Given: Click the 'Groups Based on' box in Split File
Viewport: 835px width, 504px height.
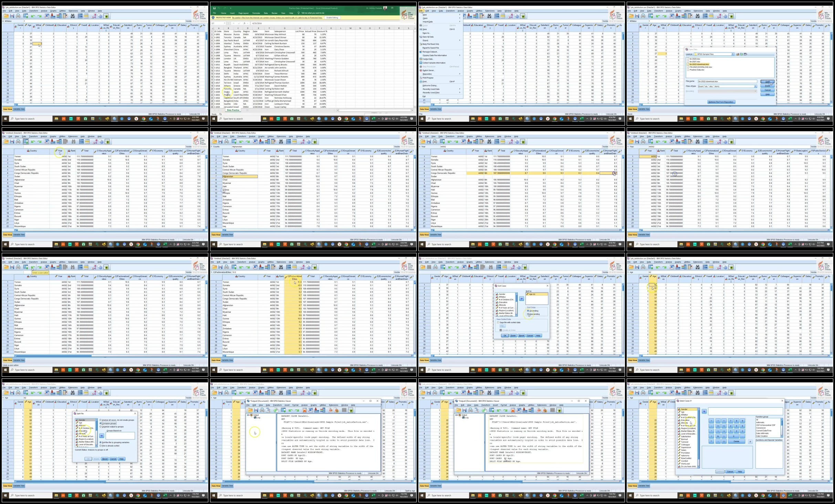Looking at the screenshot, I should click(x=120, y=436).
